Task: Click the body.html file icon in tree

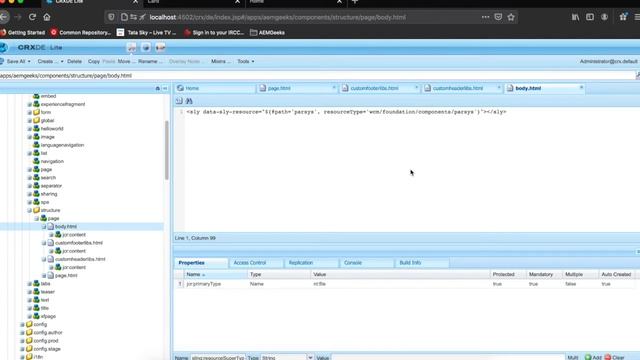Action: pyautogui.click(x=51, y=227)
